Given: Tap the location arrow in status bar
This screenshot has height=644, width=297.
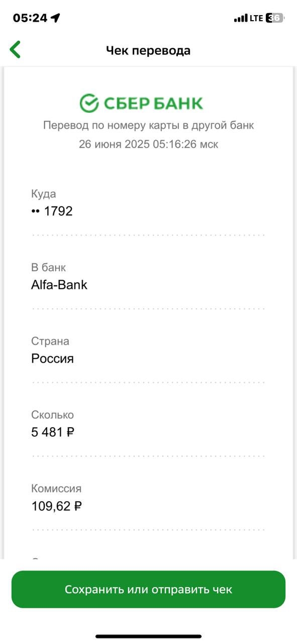Looking at the screenshot, I should tap(55, 18).
